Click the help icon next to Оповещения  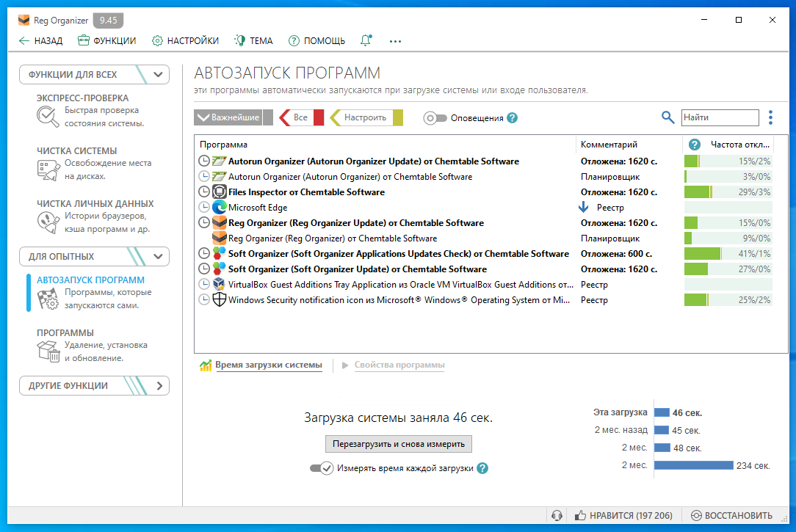513,118
